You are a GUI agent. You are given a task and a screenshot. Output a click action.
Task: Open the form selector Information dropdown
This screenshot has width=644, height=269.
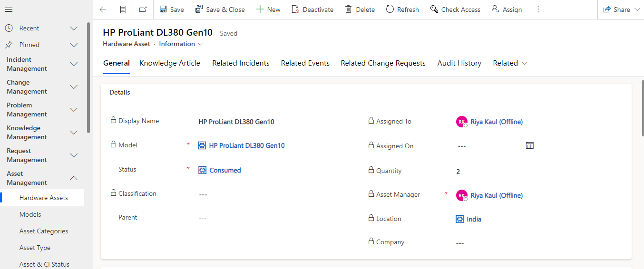pyautogui.click(x=181, y=44)
